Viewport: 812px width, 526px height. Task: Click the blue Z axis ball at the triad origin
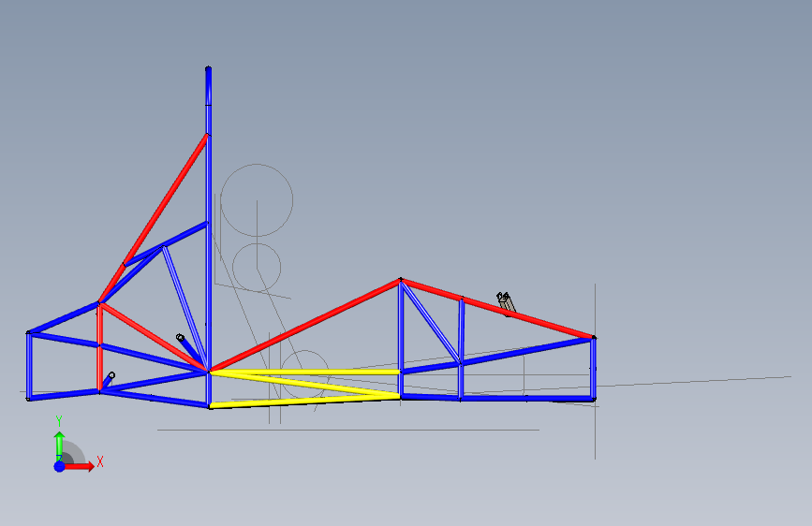pos(60,466)
